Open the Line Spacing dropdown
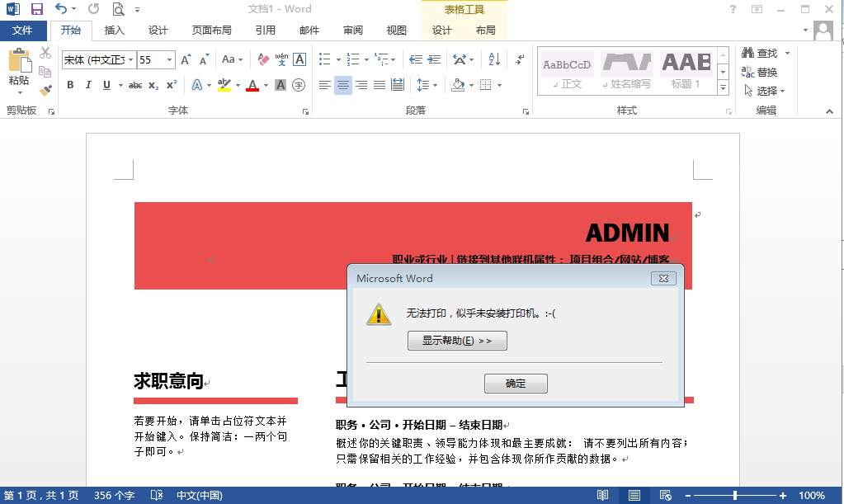 (427, 85)
